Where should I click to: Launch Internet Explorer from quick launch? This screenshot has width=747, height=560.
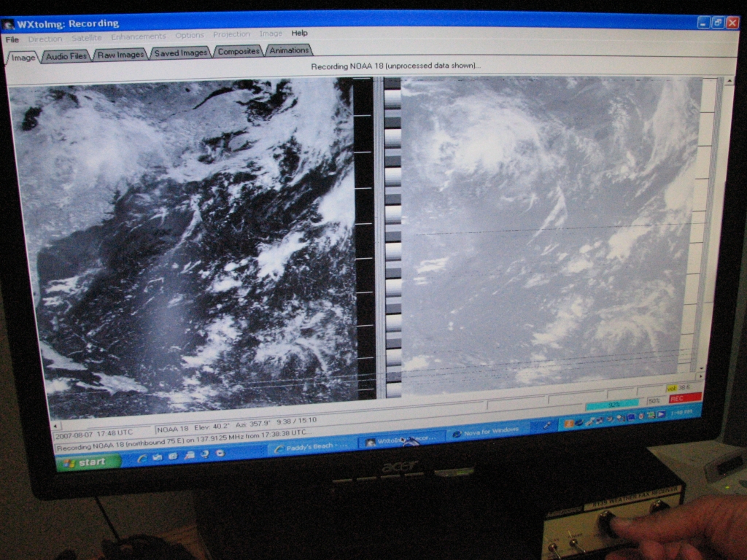(x=142, y=458)
